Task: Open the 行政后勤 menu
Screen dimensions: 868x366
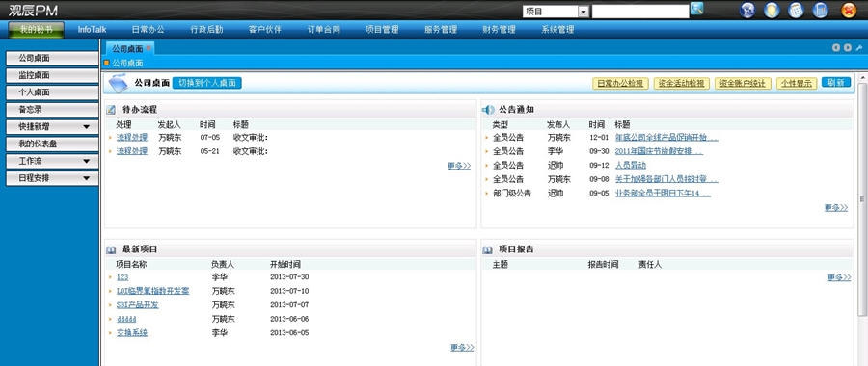Action: click(x=206, y=29)
